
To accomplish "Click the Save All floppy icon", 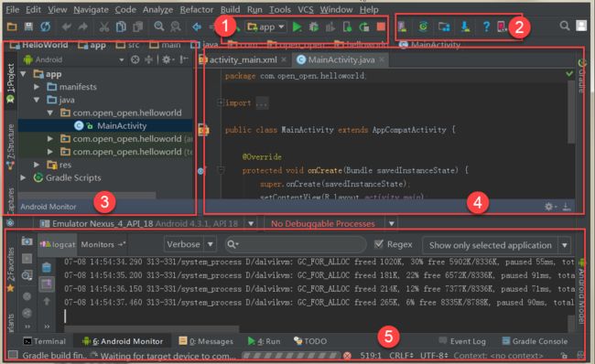I will pos(28,27).
